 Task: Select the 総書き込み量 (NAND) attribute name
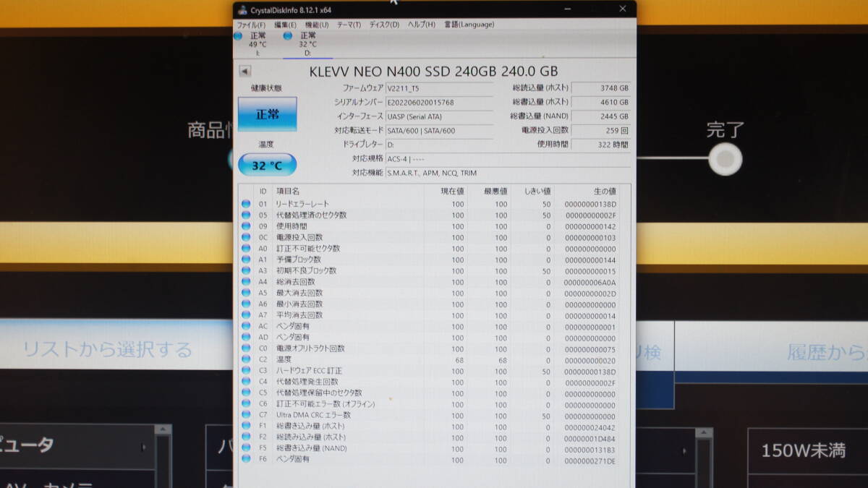(312, 448)
